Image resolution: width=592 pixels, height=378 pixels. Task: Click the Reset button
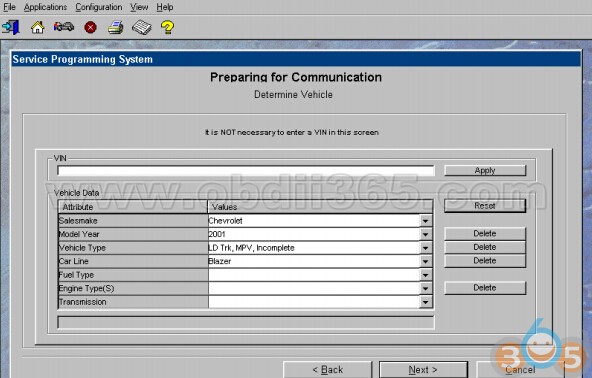pyautogui.click(x=485, y=206)
